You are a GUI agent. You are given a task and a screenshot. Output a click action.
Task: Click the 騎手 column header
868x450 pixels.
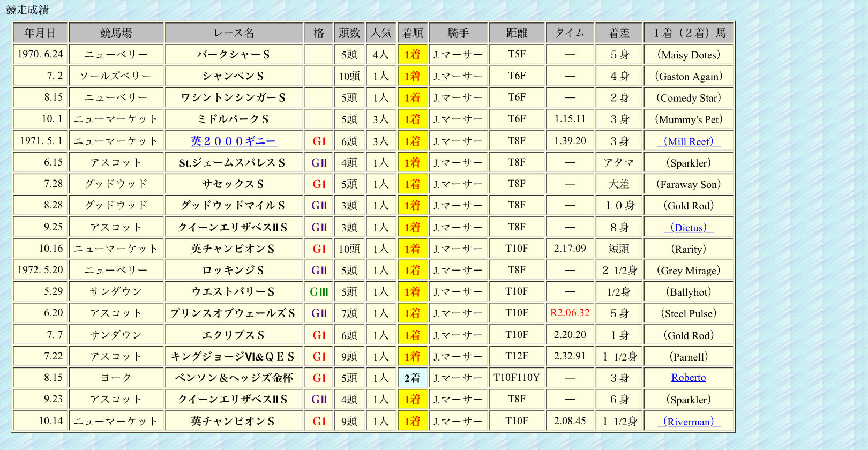[x=458, y=33]
